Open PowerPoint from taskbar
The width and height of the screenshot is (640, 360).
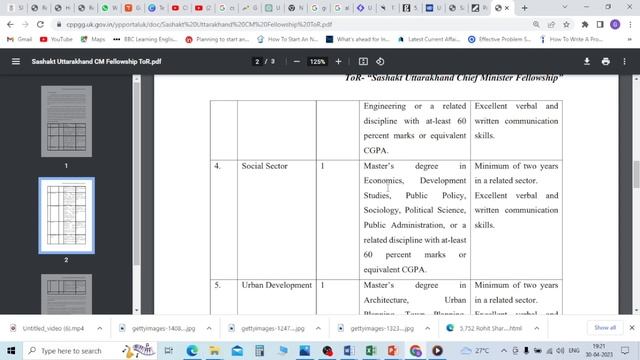393,351
